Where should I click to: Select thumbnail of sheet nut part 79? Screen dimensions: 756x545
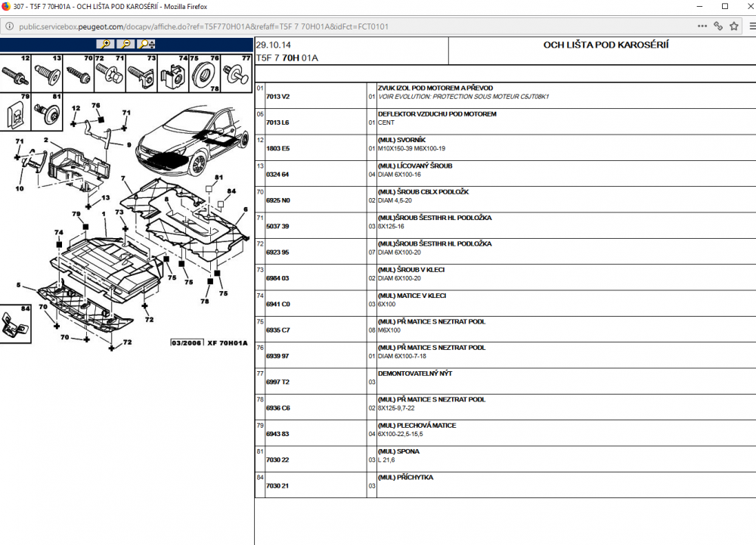point(15,112)
